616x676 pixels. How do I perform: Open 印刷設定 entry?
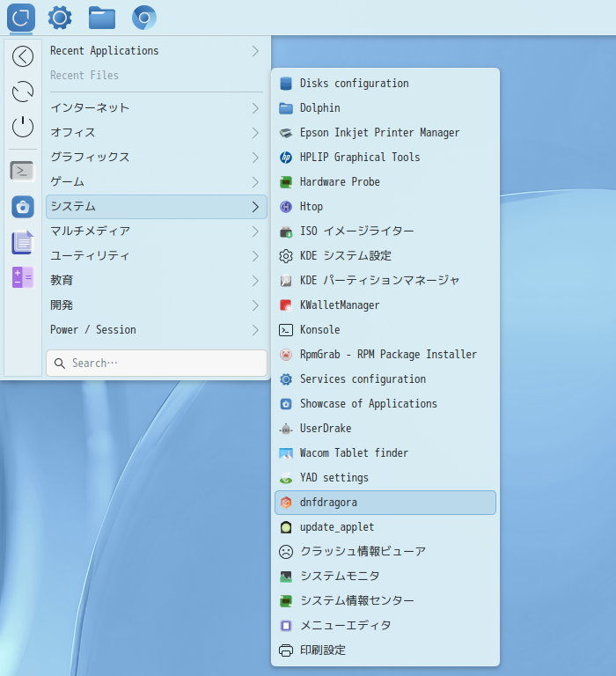[385, 650]
